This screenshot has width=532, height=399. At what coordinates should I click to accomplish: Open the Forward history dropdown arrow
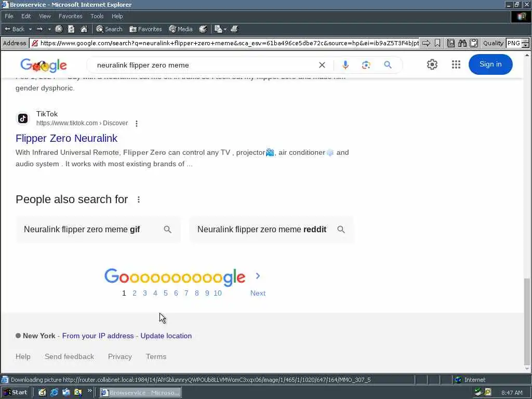coord(49,29)
